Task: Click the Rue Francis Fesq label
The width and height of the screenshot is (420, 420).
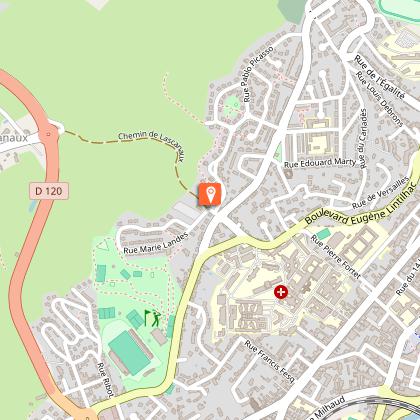Action: pos(269,361)
